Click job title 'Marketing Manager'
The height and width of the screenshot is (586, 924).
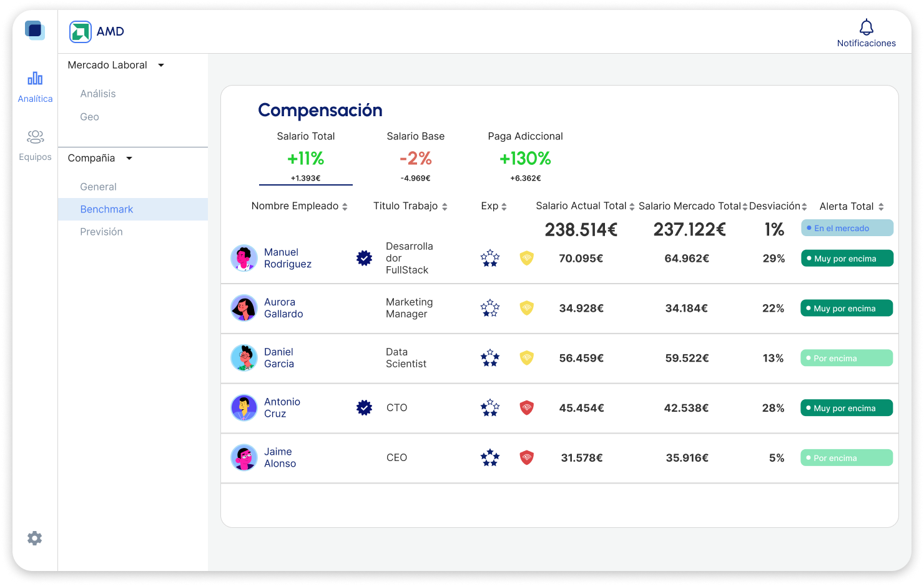click(410, 308)
